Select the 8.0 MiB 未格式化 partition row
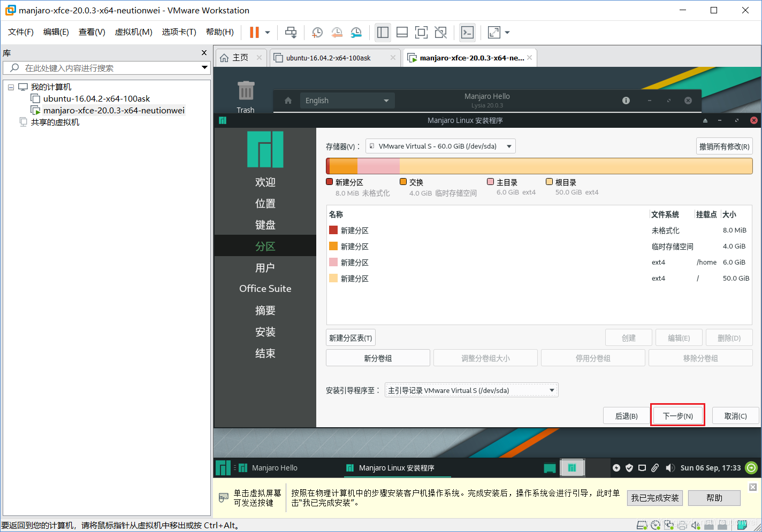762x532 pixels. (538, 230)
